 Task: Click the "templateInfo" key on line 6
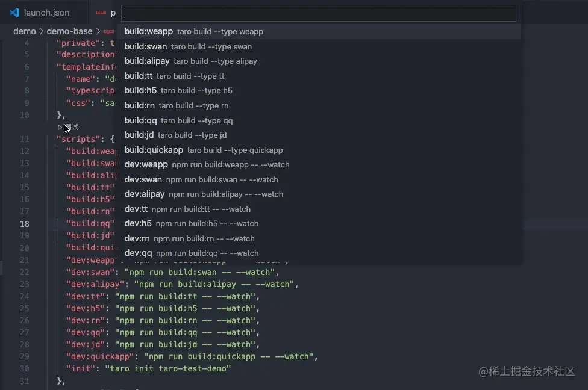tap(87, 67)
